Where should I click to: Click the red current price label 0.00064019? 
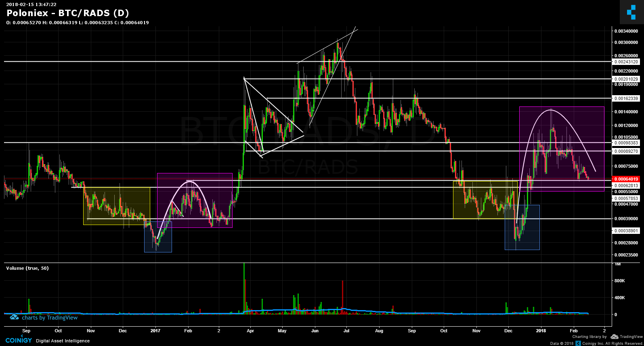point(626,179)
